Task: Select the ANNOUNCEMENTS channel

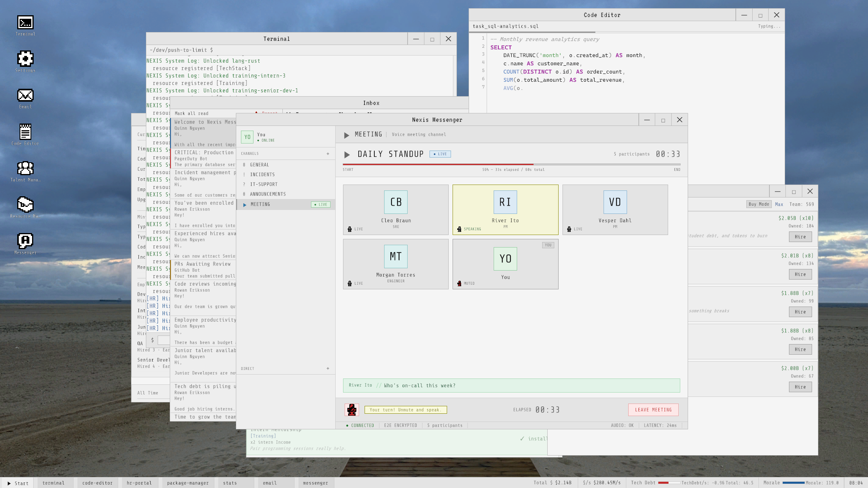Action: (268, 194)
